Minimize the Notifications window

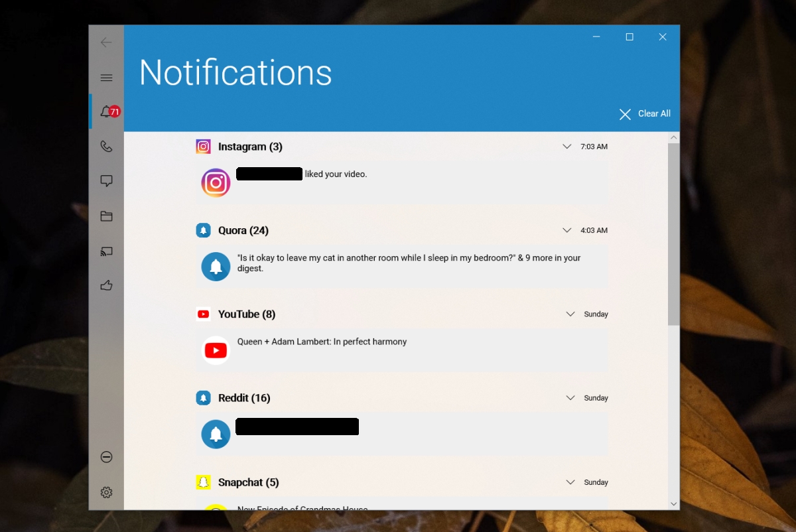tap(598, 37)
